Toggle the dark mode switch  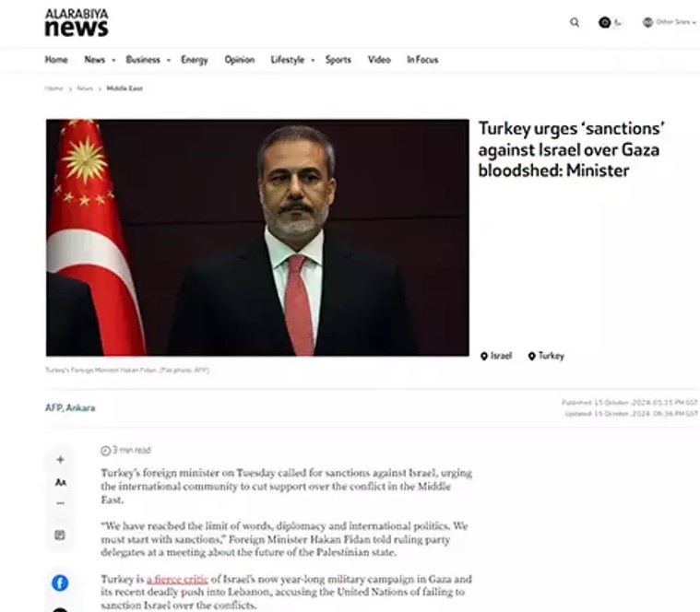[611, 22]
